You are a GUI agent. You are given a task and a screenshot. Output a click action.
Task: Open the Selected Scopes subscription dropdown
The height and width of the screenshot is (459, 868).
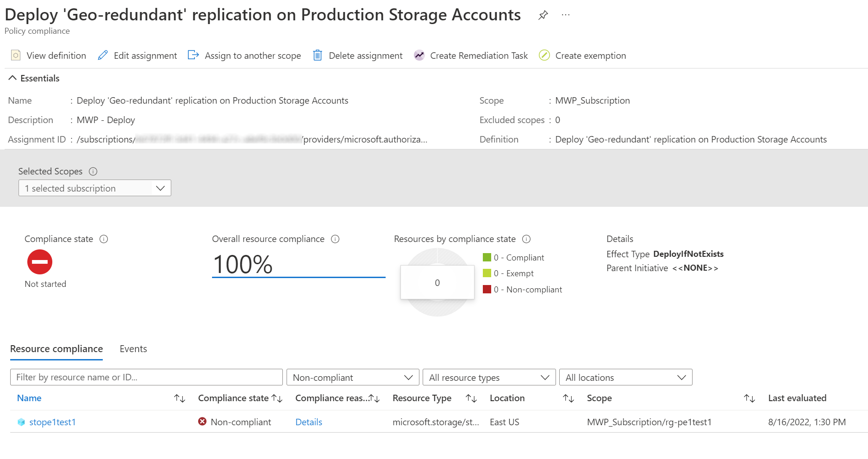click(x=95, y=188)
